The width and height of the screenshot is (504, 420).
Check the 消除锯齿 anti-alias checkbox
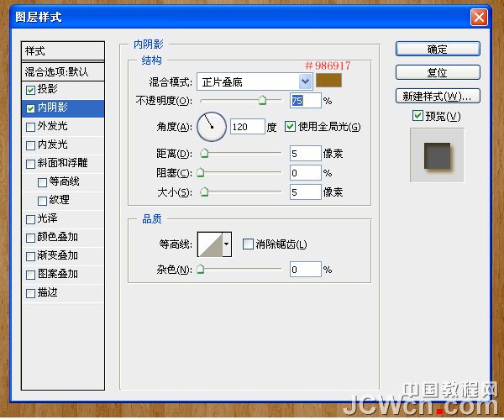248,244
